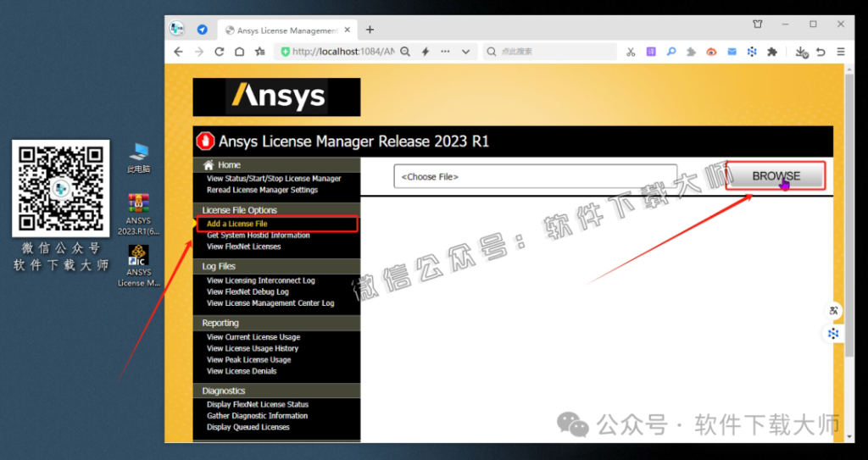Open a new tab with plus button

coord(370,30)
